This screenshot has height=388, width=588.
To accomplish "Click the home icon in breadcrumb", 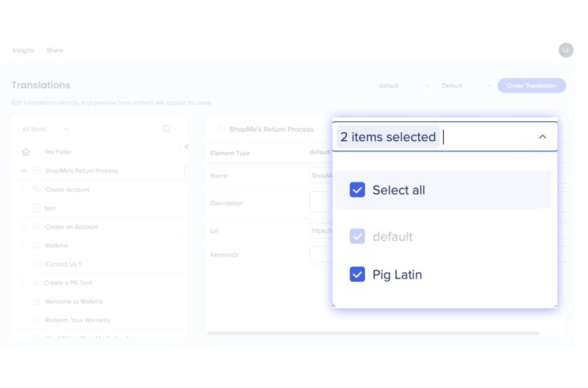I will (26, 152).
